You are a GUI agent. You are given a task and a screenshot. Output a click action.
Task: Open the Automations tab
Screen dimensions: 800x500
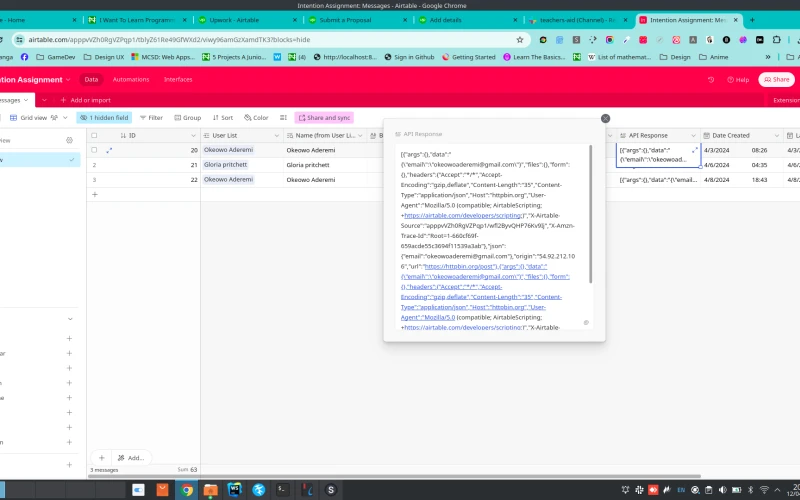click(131, 80)
